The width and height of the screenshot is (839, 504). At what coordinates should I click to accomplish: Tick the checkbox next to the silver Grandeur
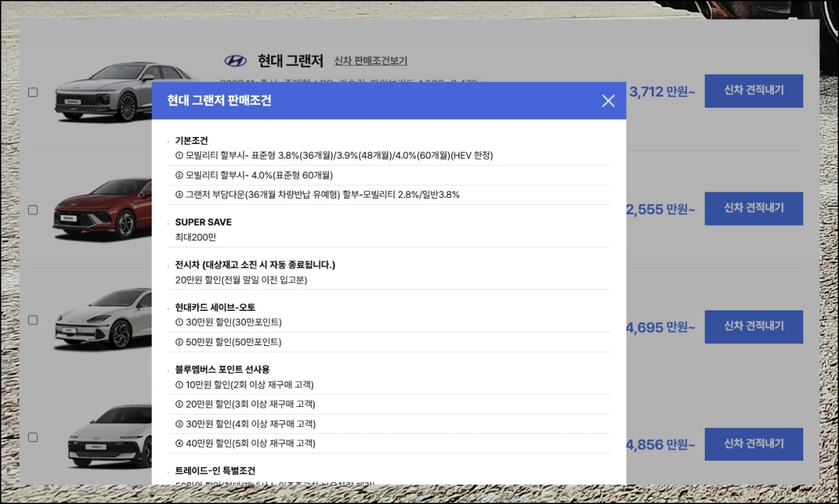pos(33,92)
